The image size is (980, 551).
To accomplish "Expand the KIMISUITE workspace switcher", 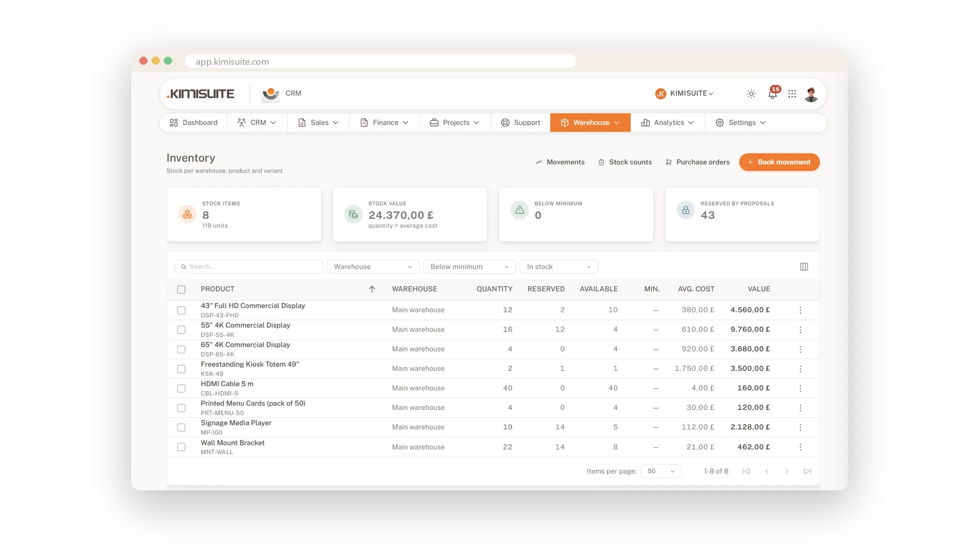I will click(x=684, y=93).
